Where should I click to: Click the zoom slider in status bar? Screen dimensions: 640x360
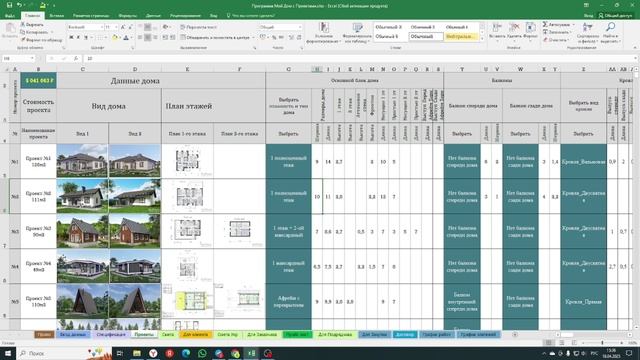(602, 343)
